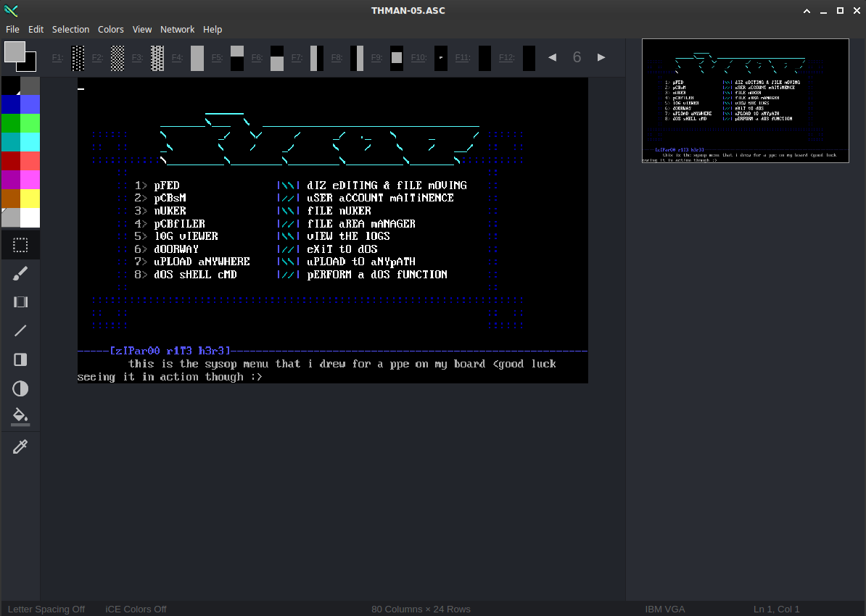
Task: Choose the Line drawing tool
Action: tap(20, 330)
